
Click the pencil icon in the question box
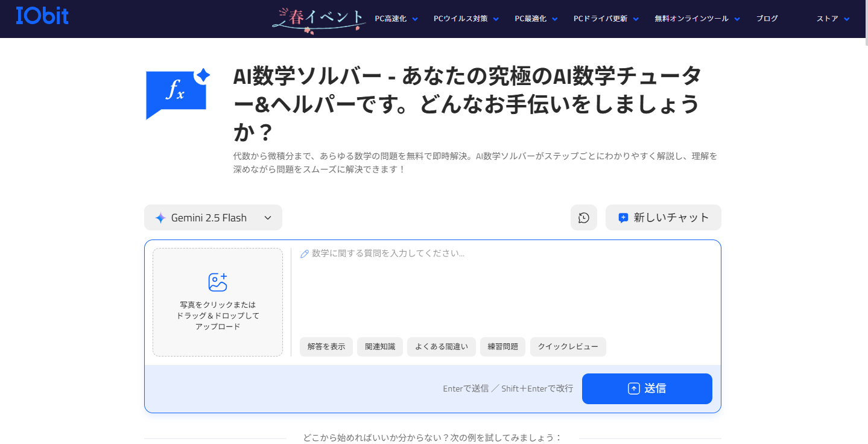tap(305, 254)
